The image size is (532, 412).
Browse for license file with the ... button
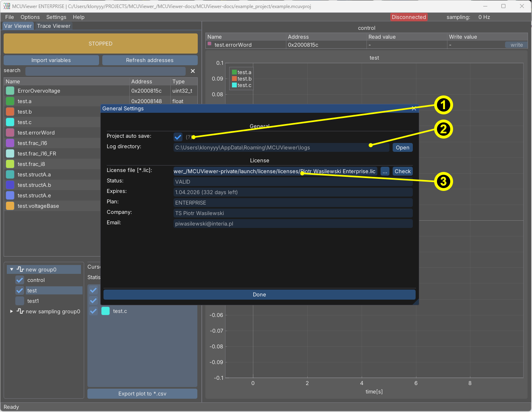pyautogui.click(x=385, y=171)
